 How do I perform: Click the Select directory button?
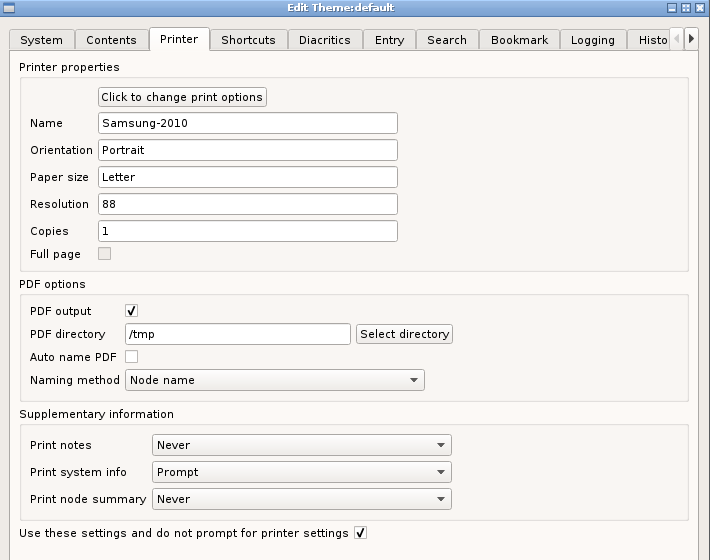click(404, 334)
